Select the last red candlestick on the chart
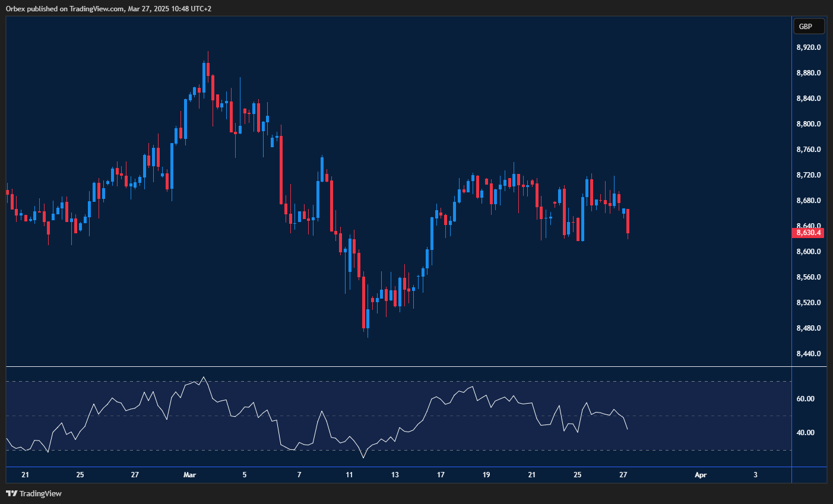This screenshot has height=504, width=833. point(628,221)
